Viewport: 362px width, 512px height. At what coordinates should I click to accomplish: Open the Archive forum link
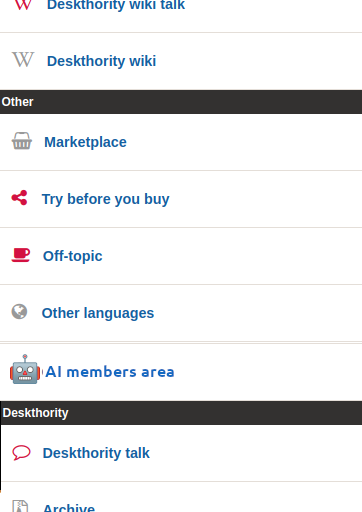(69, 507)
